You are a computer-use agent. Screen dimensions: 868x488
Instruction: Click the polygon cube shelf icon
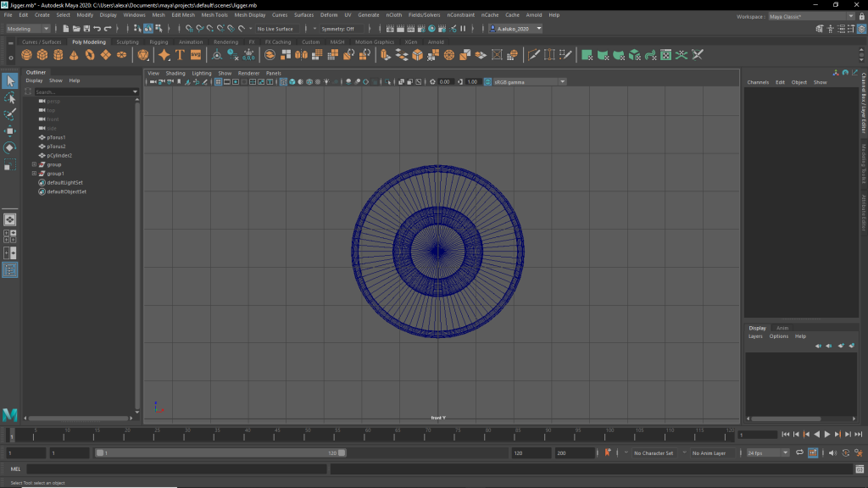42,55
